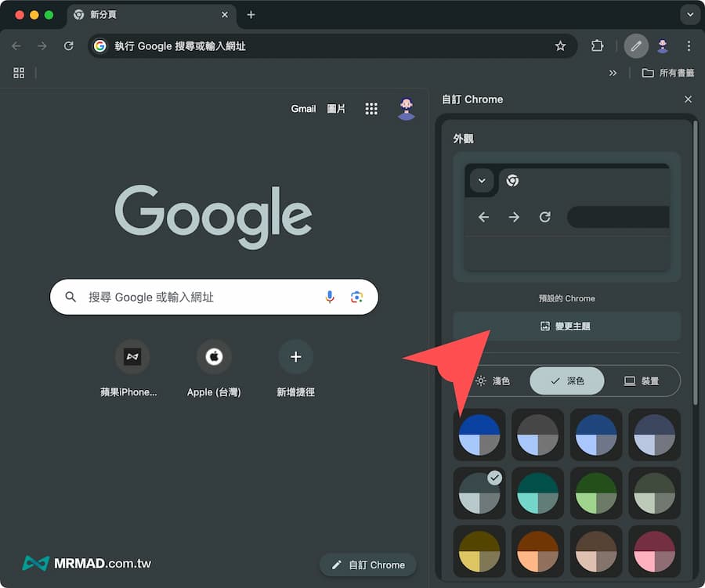This screenshot has width=705, height=588.
Task: Select the 裝置 device mode option
Action: click(642, 381)
